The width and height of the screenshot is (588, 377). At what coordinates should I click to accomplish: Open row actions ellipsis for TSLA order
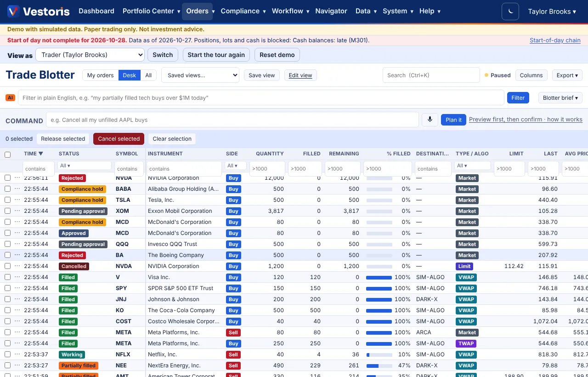pyautogui.click(x=17, y=200)
